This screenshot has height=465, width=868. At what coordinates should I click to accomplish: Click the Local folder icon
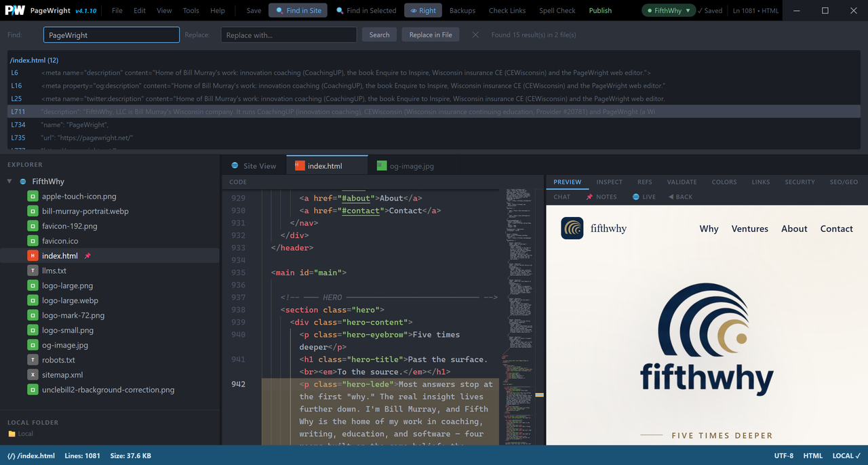[12, 434]
